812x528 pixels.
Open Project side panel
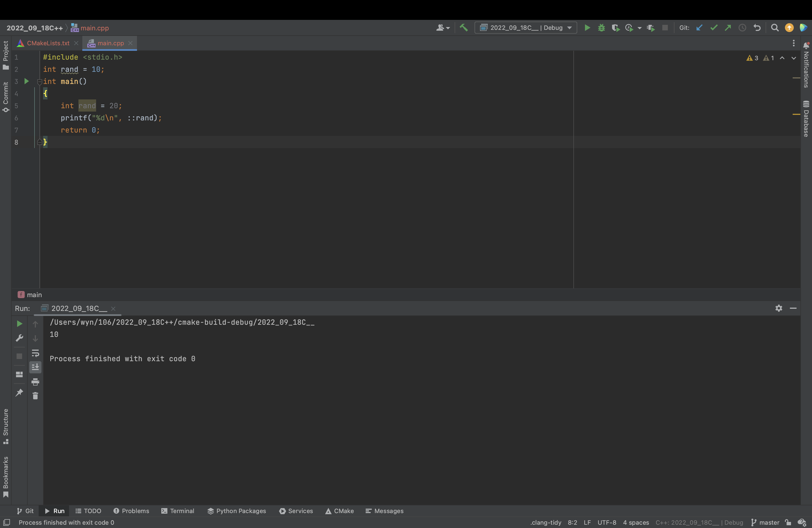[x=6, y=55]
